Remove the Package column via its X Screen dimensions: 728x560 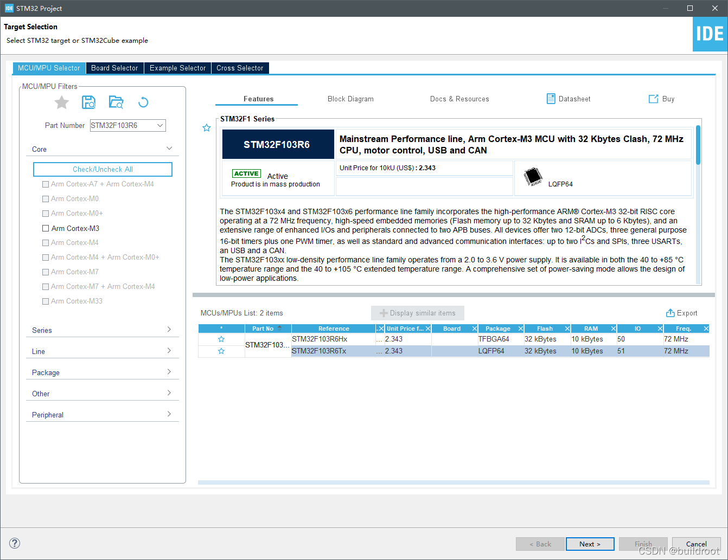click(x=521, y=329)
